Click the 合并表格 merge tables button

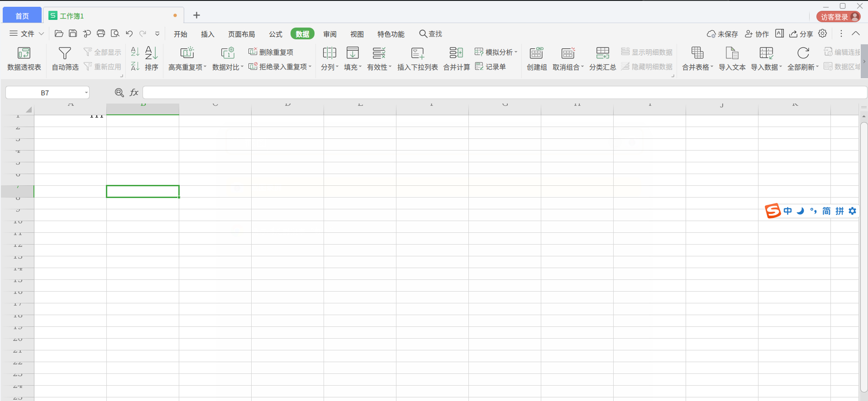(697, 59)
